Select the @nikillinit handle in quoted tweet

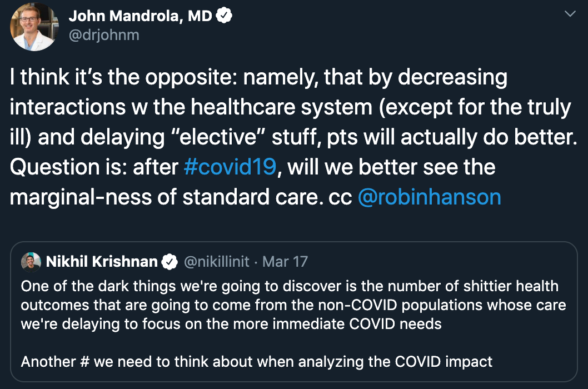click(216, 262)
